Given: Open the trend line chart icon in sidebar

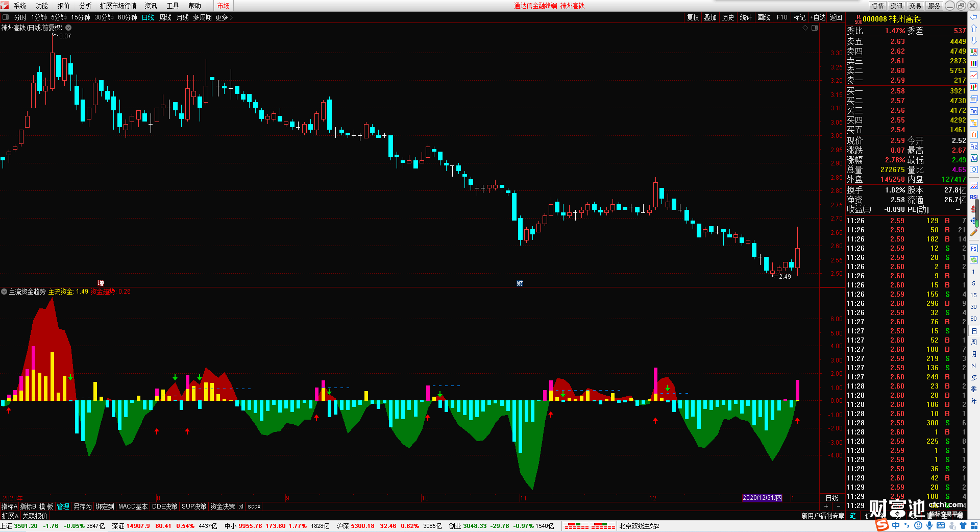Looking at the screenshot, I should [974, 76].
